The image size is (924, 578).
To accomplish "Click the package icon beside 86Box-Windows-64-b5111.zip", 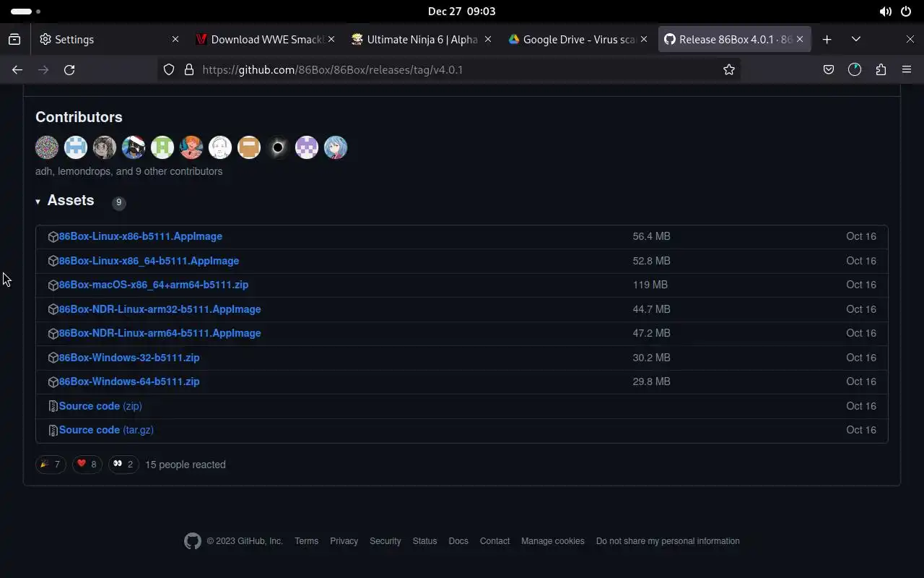I will click(53, 381).
